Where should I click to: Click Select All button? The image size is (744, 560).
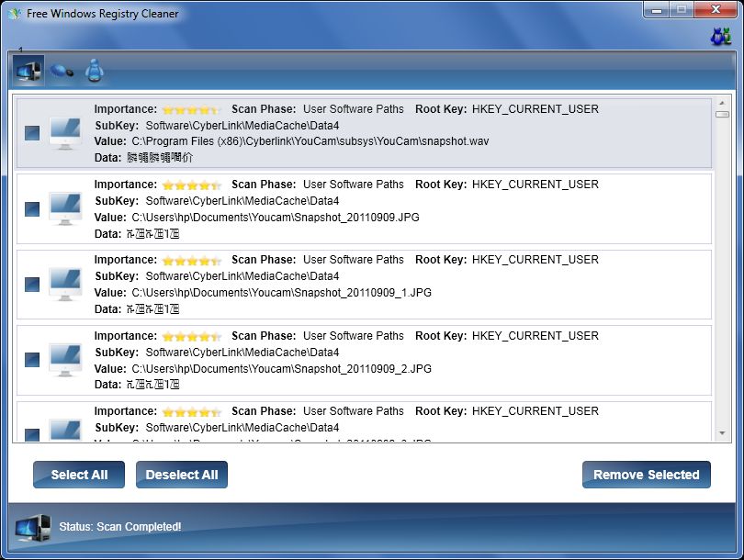pos(79,475)
